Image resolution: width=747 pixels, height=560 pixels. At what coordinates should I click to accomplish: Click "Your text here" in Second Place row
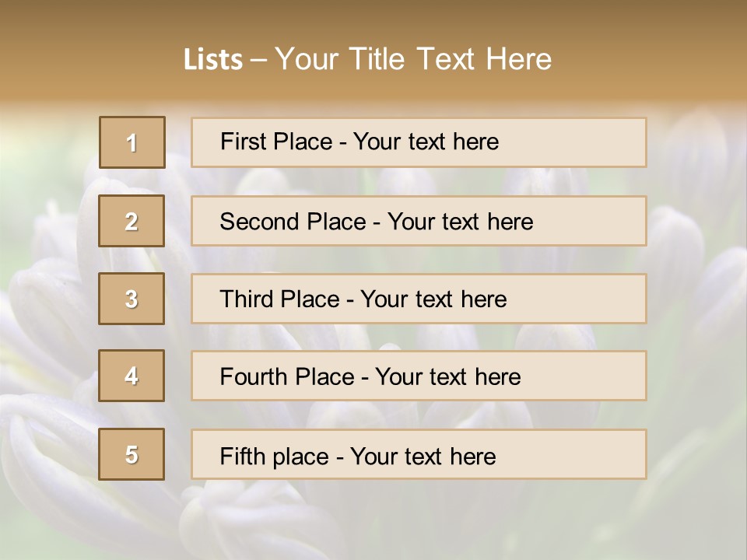460,222
